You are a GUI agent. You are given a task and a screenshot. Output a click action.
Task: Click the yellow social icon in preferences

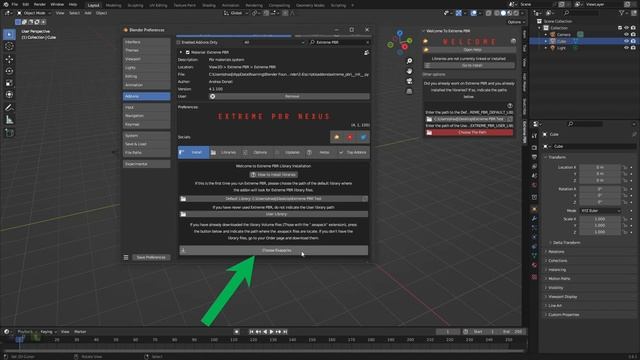pos(336,137)
